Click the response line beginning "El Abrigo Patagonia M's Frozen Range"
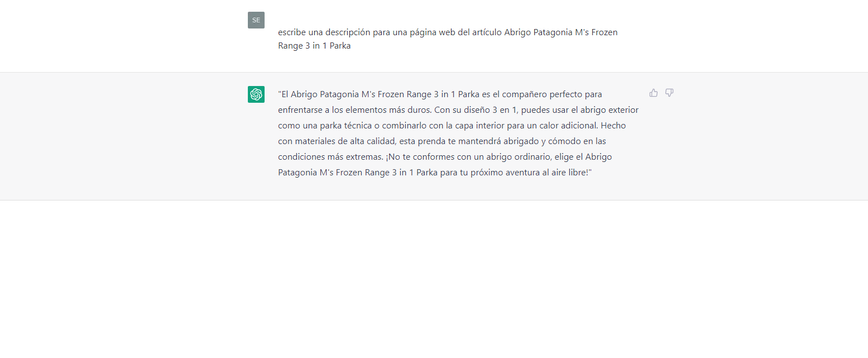 (x=440, y=94)
